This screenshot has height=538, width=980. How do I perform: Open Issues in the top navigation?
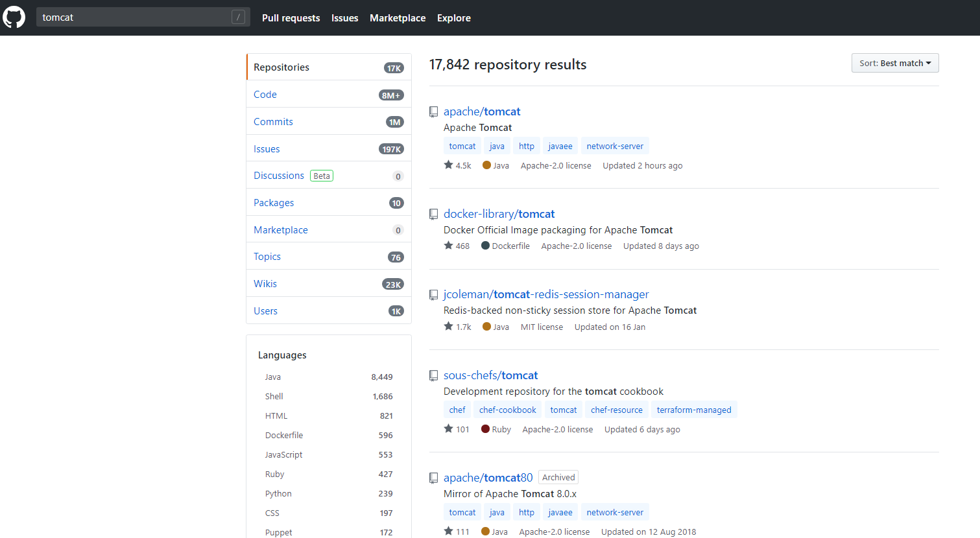pos(344,18)
